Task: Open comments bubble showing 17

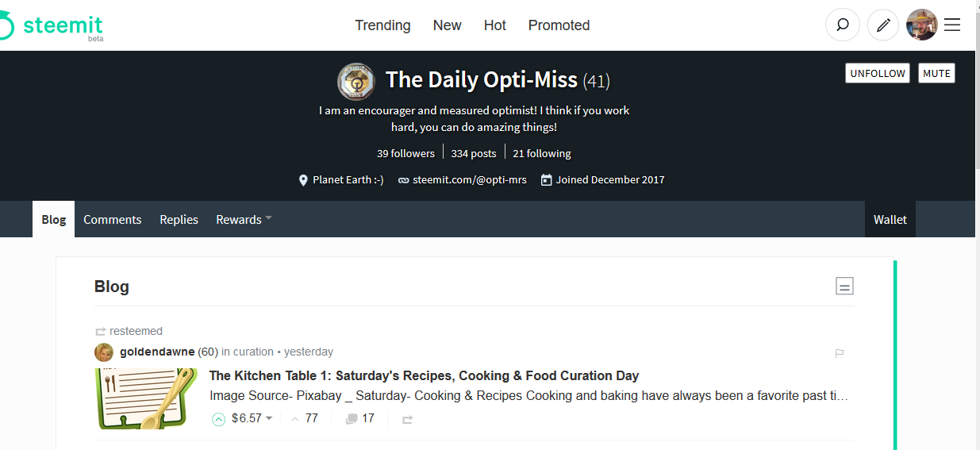Action: 360,418
